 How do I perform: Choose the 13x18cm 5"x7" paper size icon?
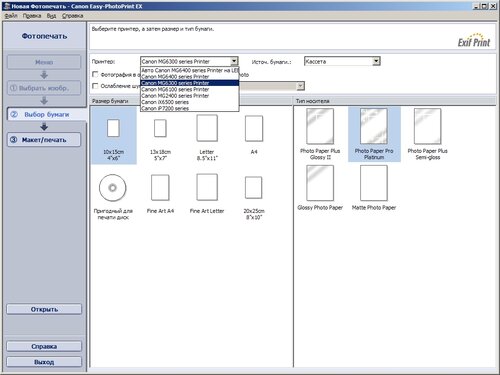[160, 128]
